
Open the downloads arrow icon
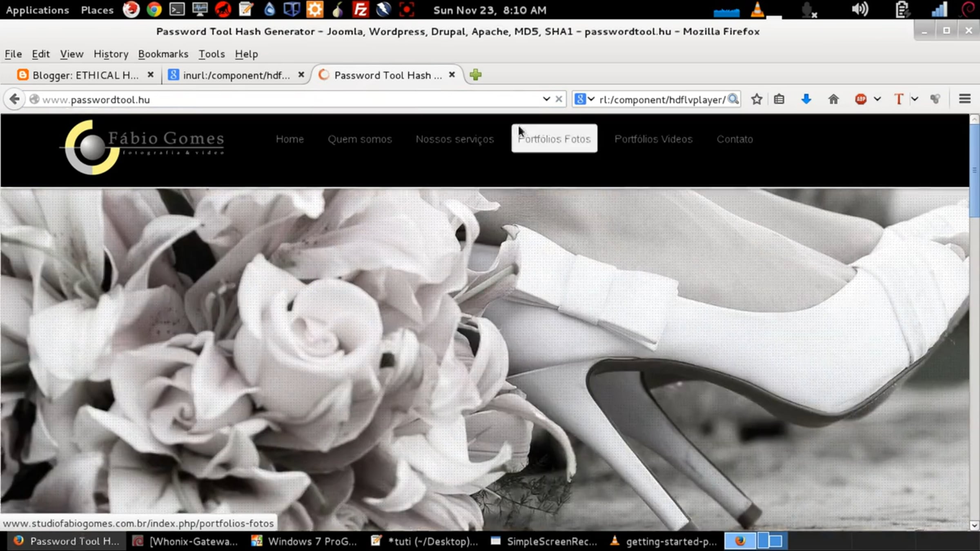pos(806,99)
